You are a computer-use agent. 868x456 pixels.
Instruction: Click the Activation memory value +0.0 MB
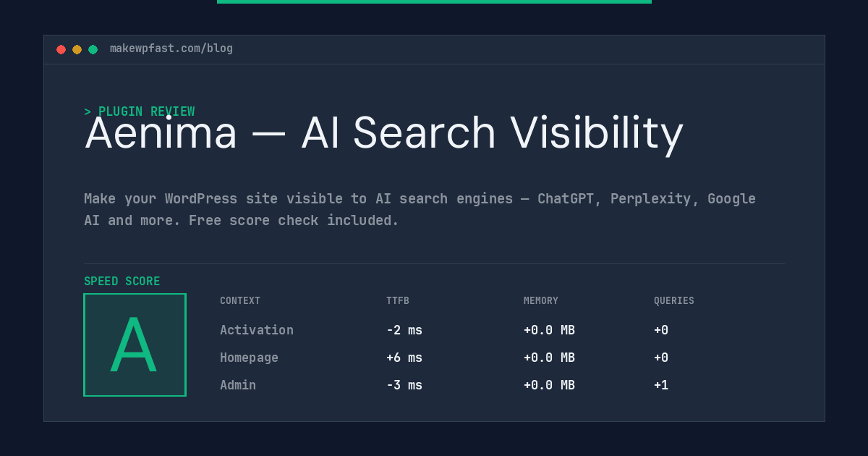549,330
